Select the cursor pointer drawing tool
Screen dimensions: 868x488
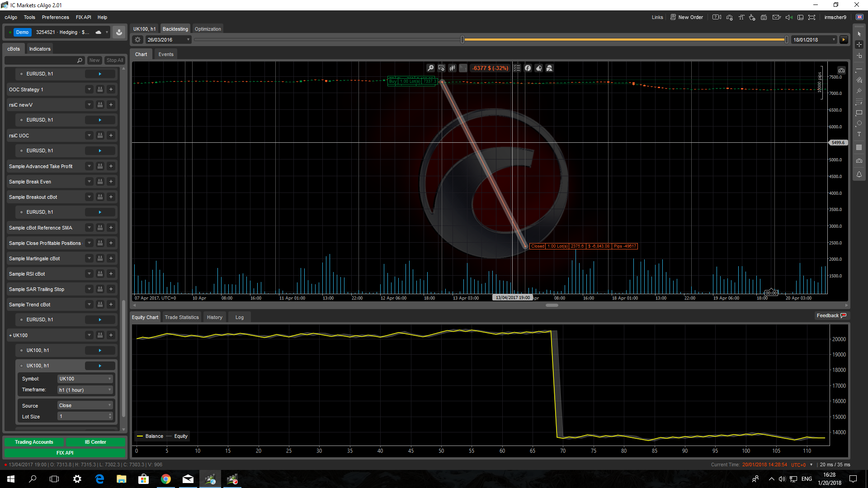[x=859, y=34]
